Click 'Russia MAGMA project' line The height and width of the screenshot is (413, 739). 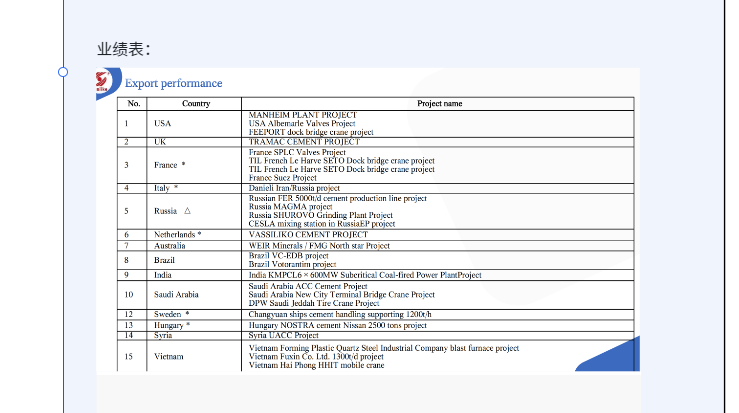pos(290,206)
